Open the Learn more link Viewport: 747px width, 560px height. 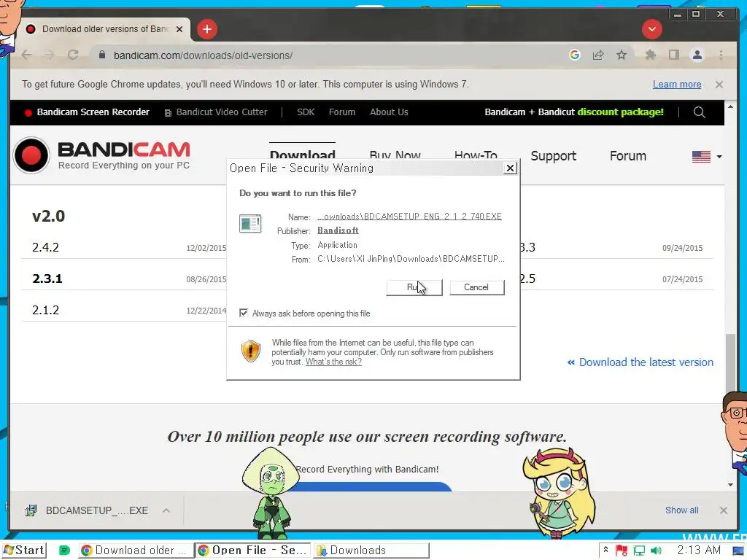pyautogui.click(x=676, y=85)
